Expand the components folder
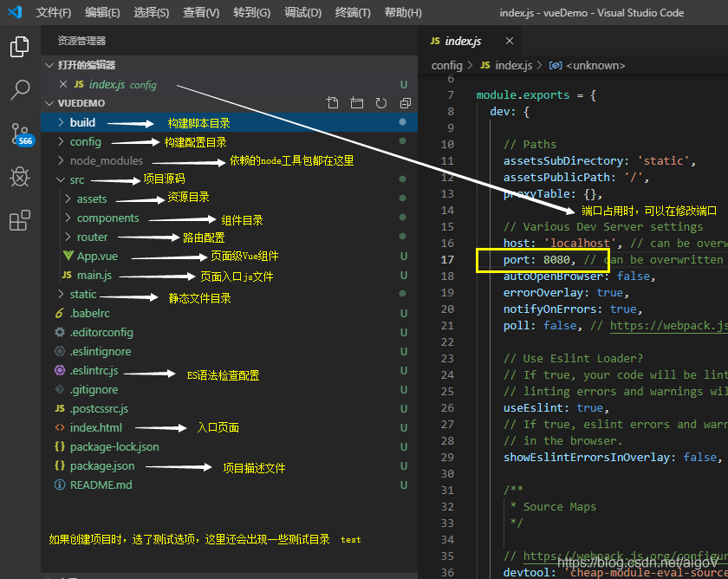 point(68,218)
